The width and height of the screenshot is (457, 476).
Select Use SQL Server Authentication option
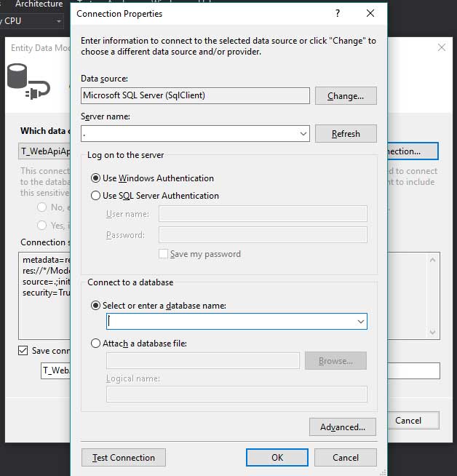(x=96, y=196)
